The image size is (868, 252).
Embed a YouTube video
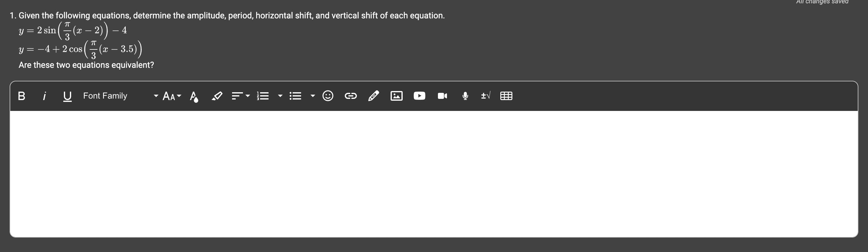tap(419, 96)
